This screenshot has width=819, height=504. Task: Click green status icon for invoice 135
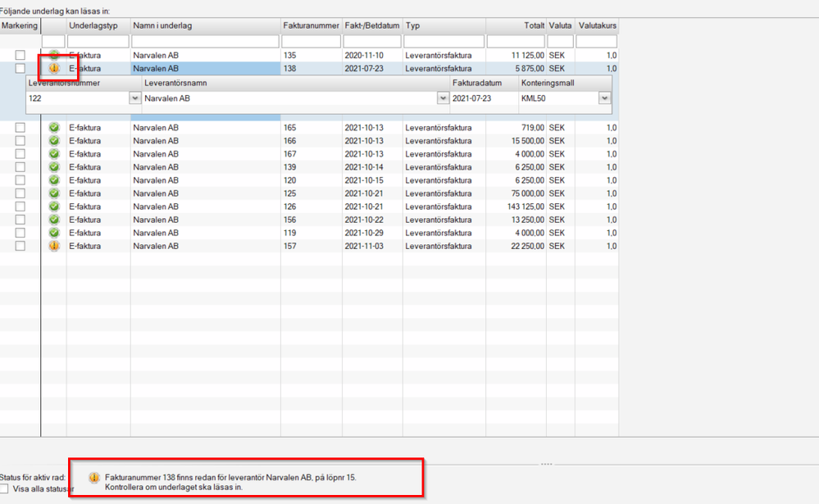(x=54, y=56)
